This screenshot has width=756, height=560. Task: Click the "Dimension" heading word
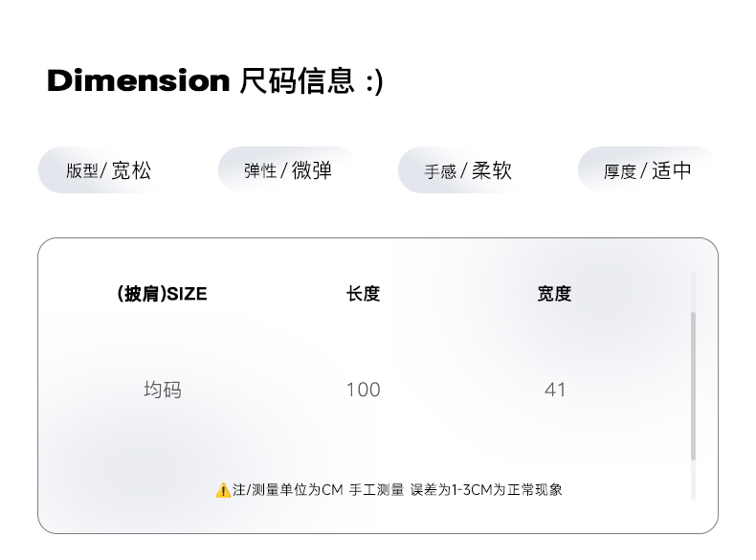point(138,81)
